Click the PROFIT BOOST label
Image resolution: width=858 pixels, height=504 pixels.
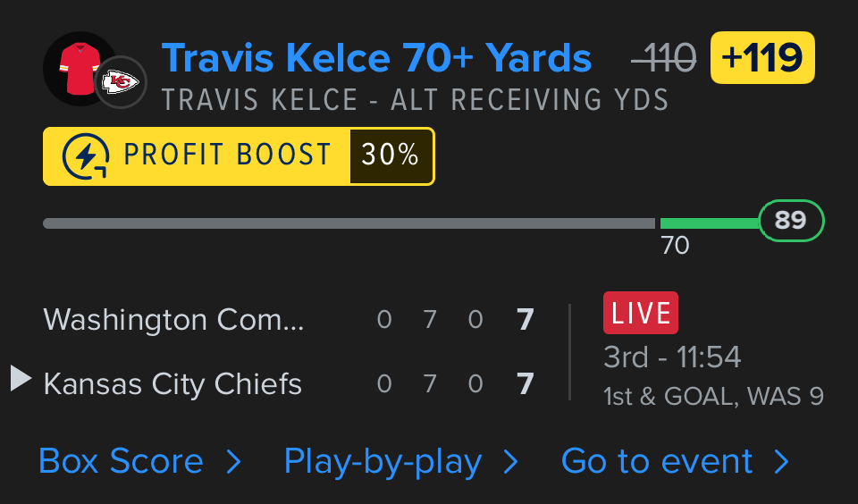(x=228, y=156)
